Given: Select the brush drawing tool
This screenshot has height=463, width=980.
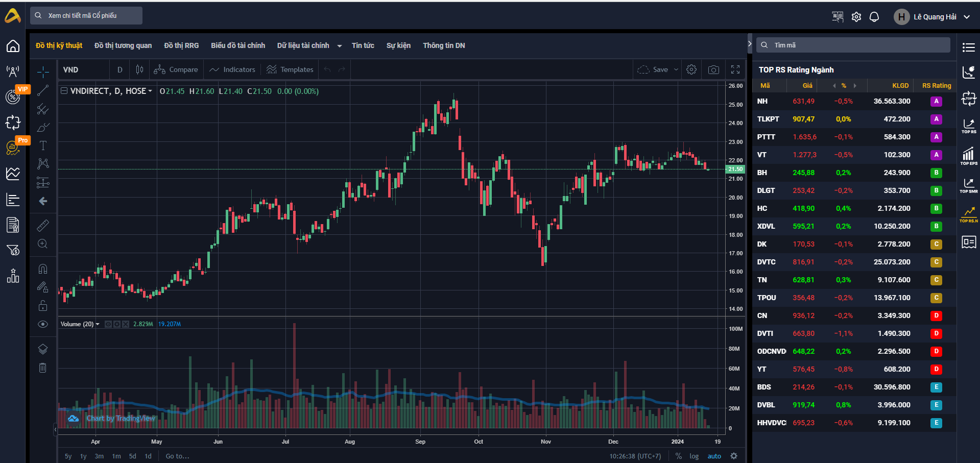Looking at the screenshot, I should tap(43, 128).
